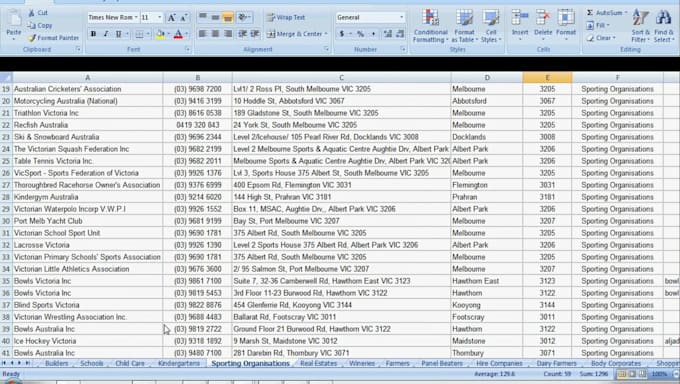Screen dimensions: 680x384
Task: Open Format as Table gallery
Action: click(x=464, y=26)
